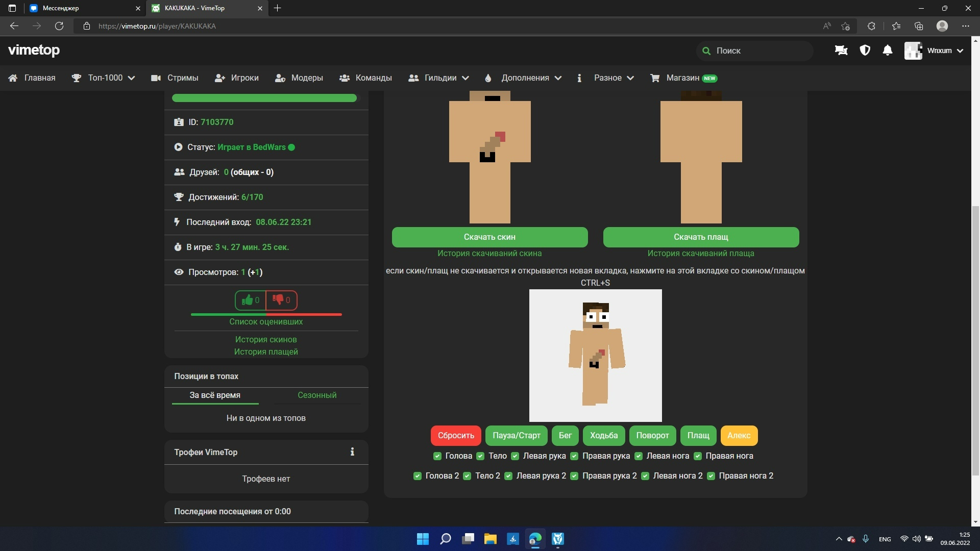Viewport: 980px width, 551px height.
Task: Open the notifications bell icon
Action: 888,51
